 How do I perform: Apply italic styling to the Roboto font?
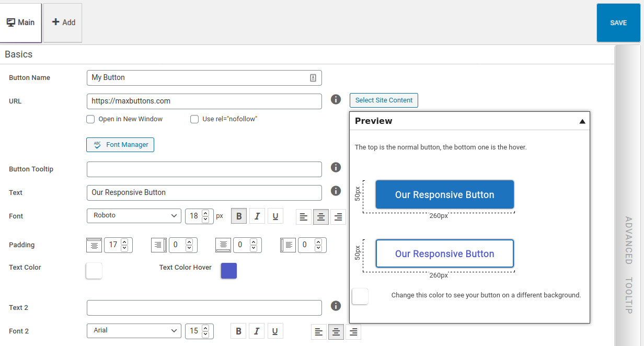257,215
